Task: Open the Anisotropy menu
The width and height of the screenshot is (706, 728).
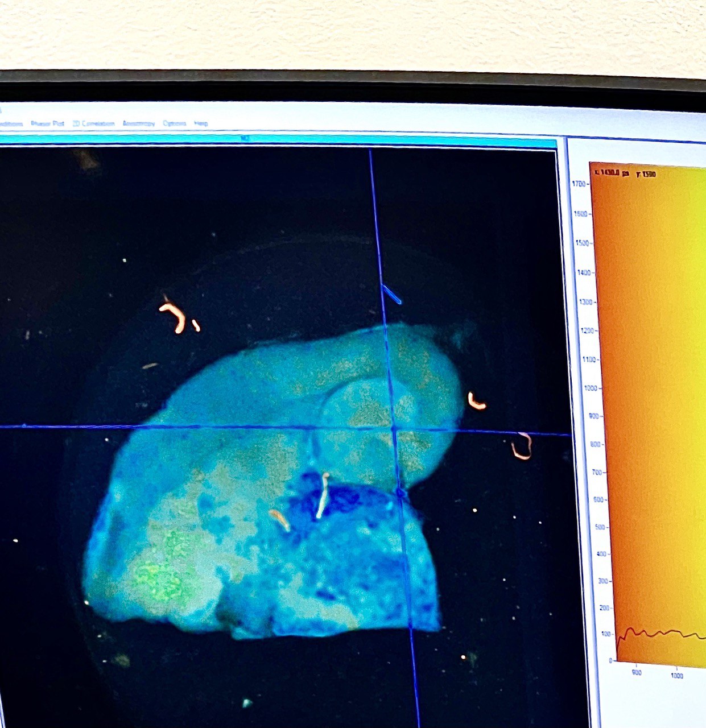Action: 139,123
